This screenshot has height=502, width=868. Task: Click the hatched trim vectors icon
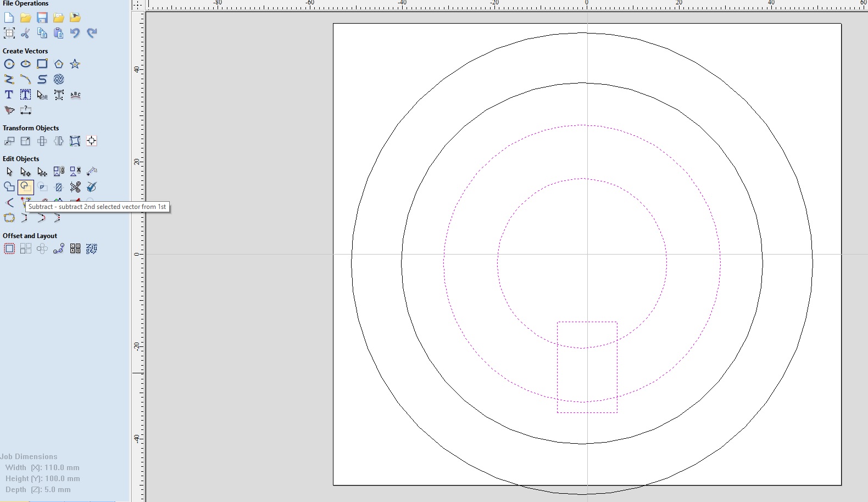(58, 187)
